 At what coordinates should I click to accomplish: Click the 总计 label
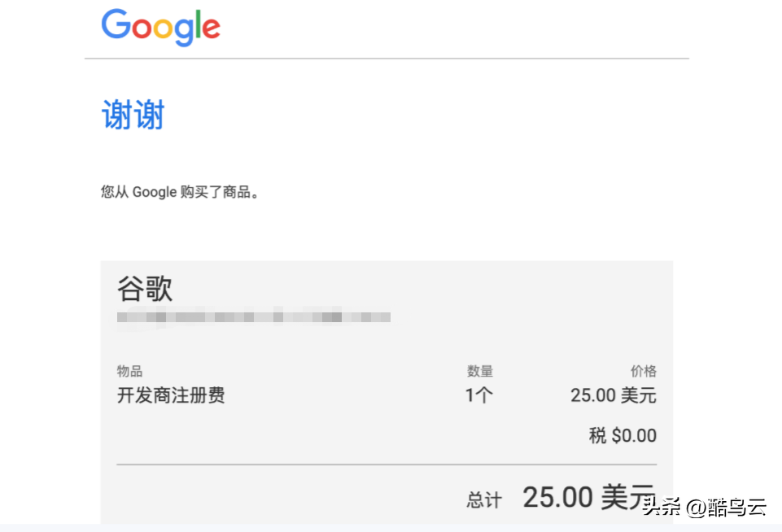[484, 499]
